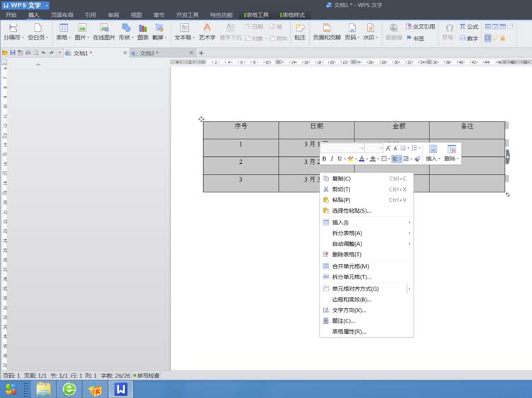Open the font name dropdown in mini toolbar
This screenshot has width=532, height=398.
[x=362, y=148]
